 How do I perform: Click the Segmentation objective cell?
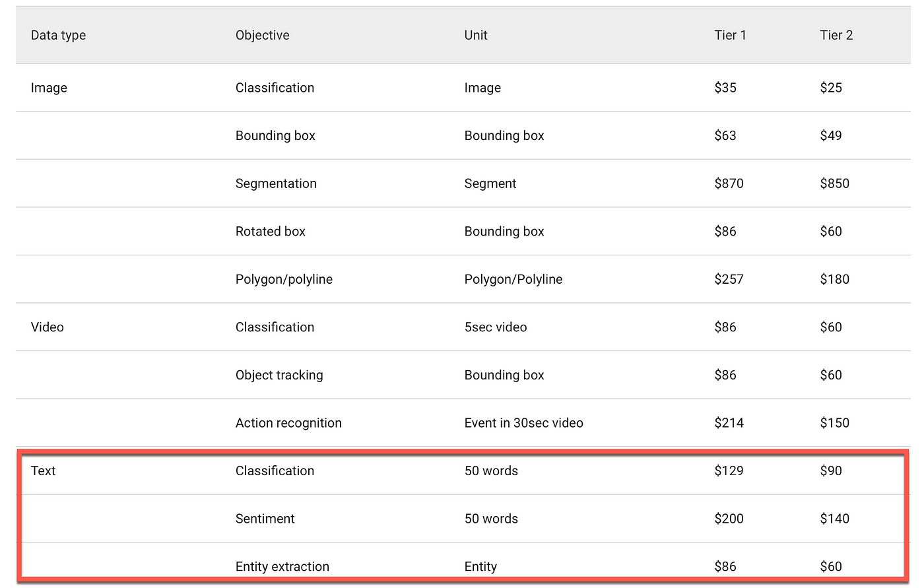276,183
